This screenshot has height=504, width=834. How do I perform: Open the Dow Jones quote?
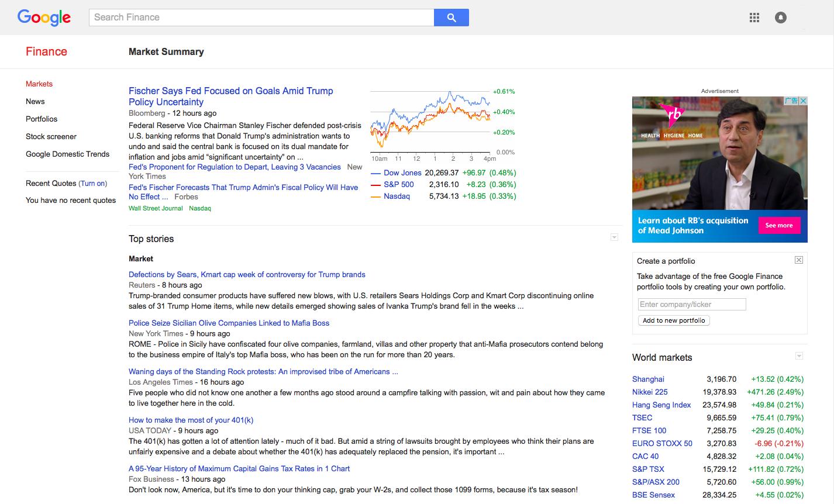[x=402, y=172]
